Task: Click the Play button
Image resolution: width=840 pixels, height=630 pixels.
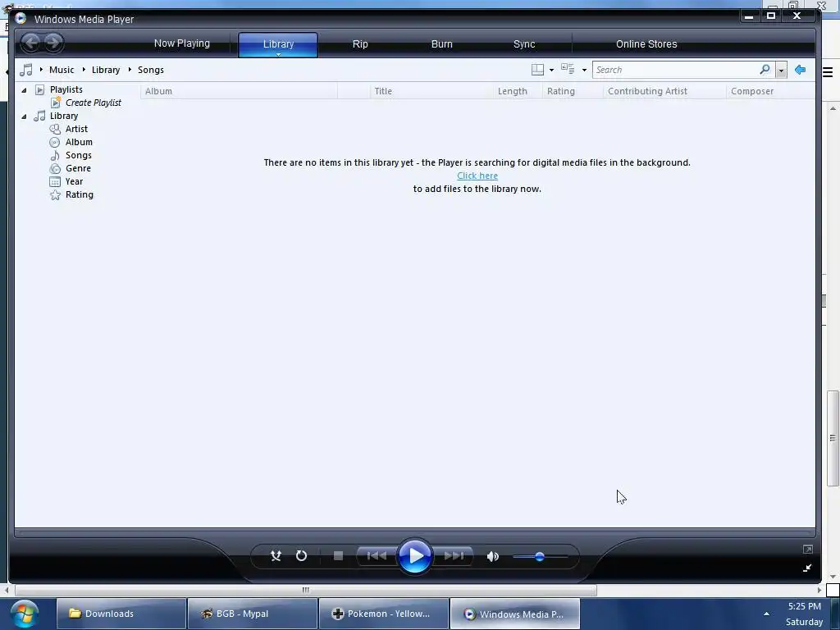Action: [414, 556]
